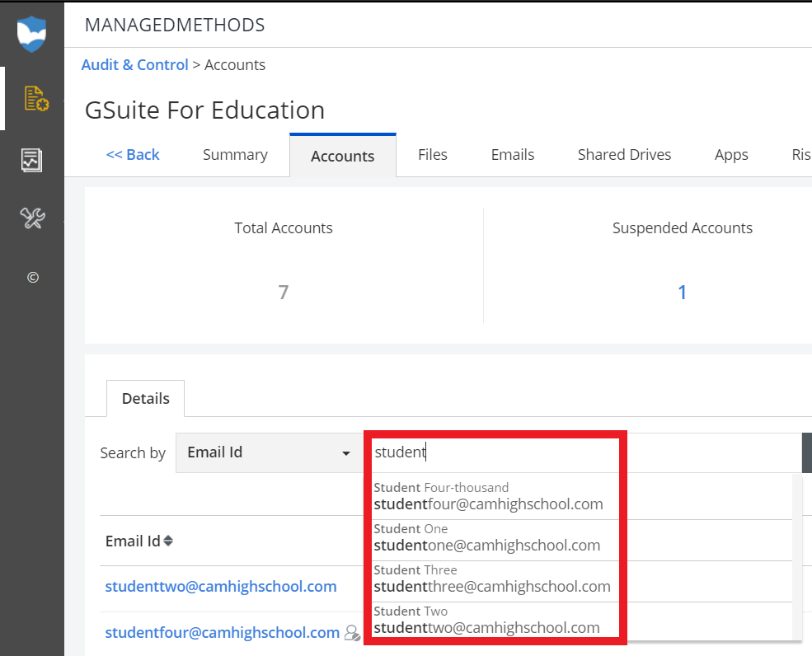Sort accounts using the Email Id arrows
This screenshot has height=656, width=812.
click(x=168, y=541)
